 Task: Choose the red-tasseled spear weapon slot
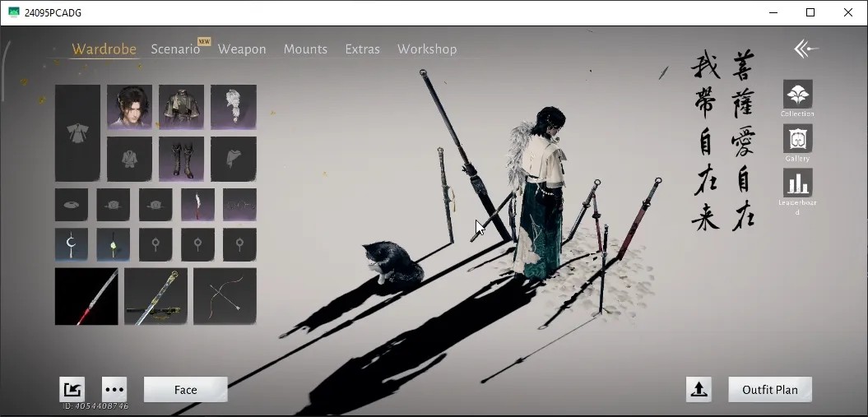point(86,296)
